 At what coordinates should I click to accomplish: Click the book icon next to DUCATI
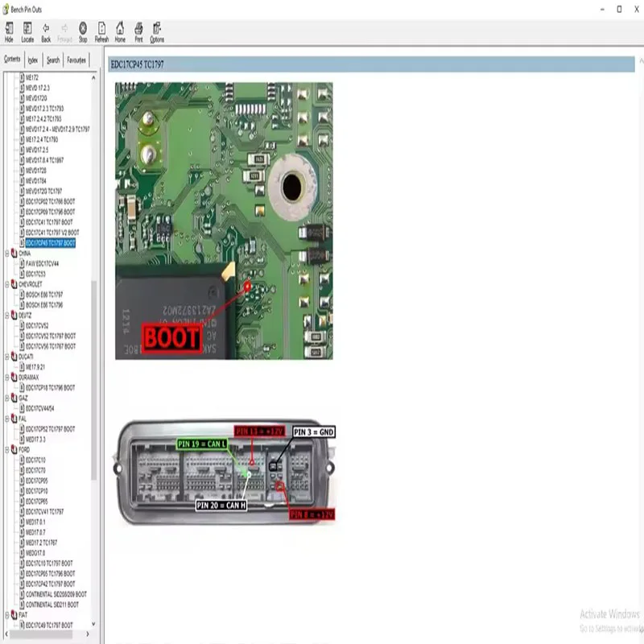(14, 356)
